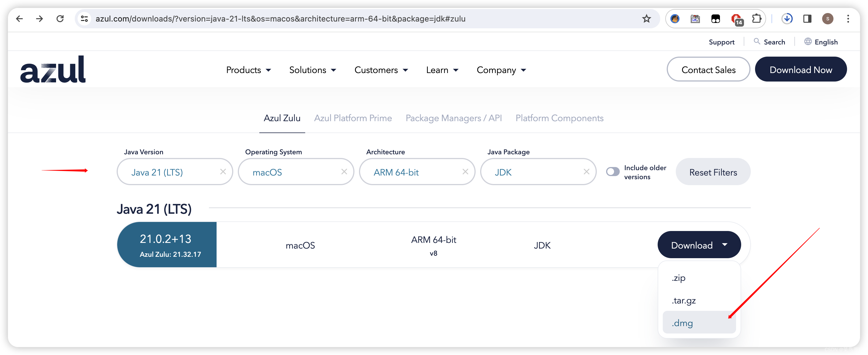The image size is (868, 355).
Task: Change language from English
Action: pos(821,42)
